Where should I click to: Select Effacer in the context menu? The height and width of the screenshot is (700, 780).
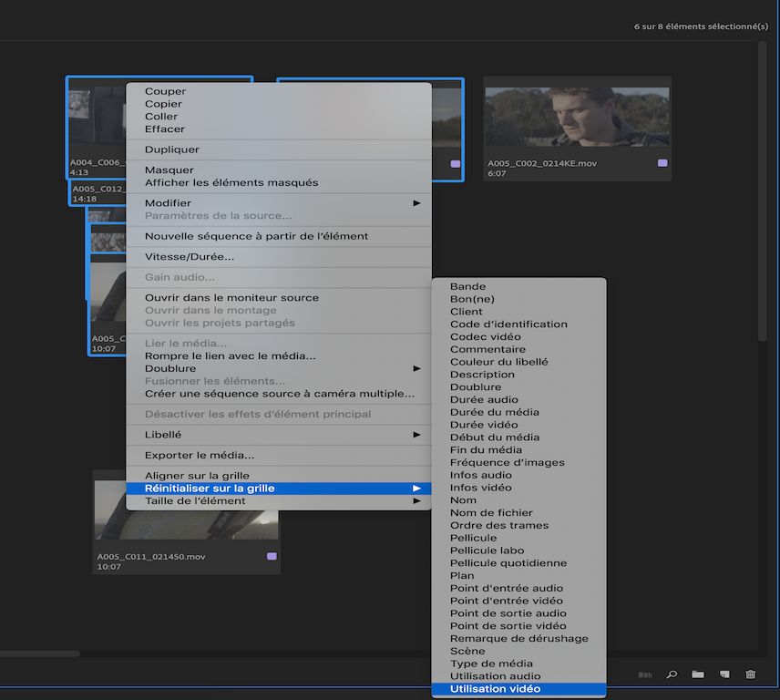pyautogui.click(x=279, y=129)
